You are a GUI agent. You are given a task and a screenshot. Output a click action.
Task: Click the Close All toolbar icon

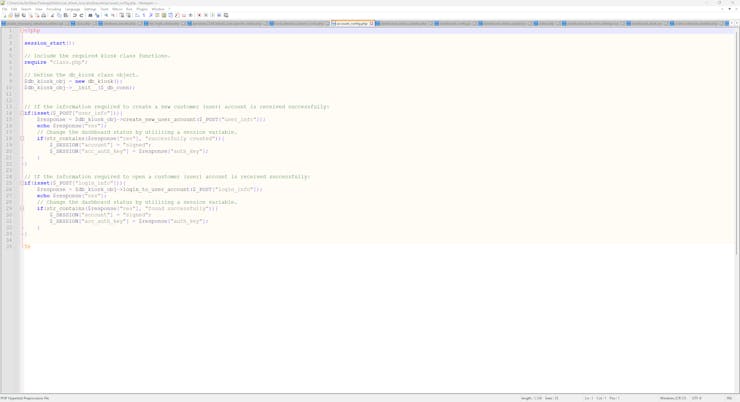point(37,16)
